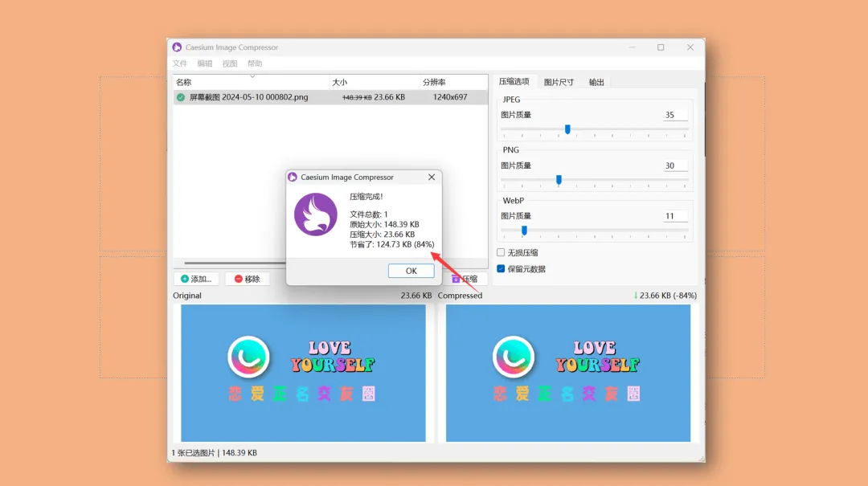Click the Caesium logo in the dialog

(316, 214)
